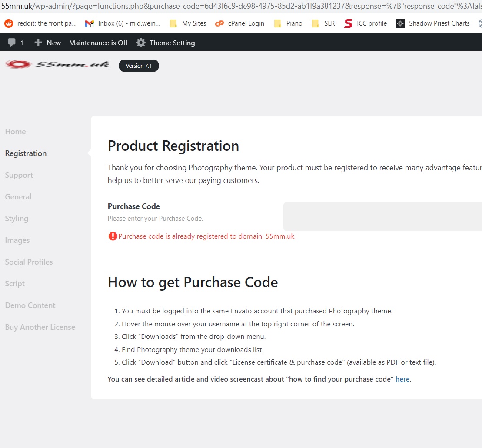The height and width of the screenshot is (448, 482).
Task: Click the already registered error message text
Action: [x=206, y=236]
